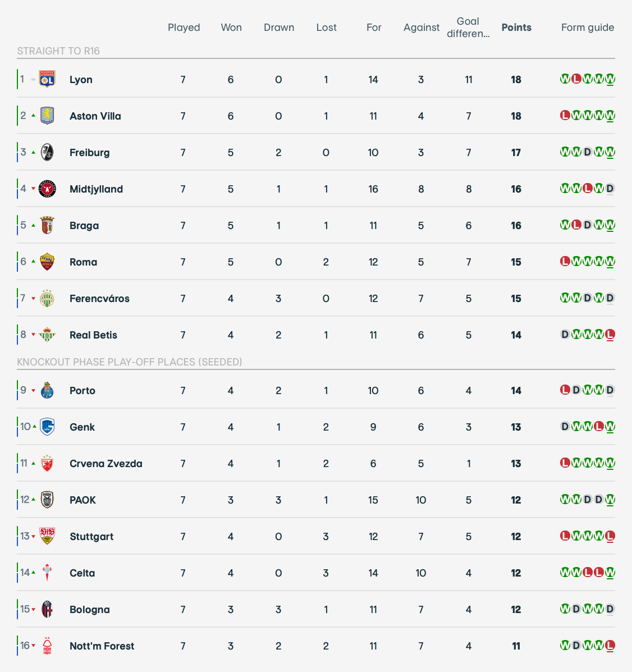
Task: Click the PAOK team name
Action: pyautogui.click(x=83, y=500)
